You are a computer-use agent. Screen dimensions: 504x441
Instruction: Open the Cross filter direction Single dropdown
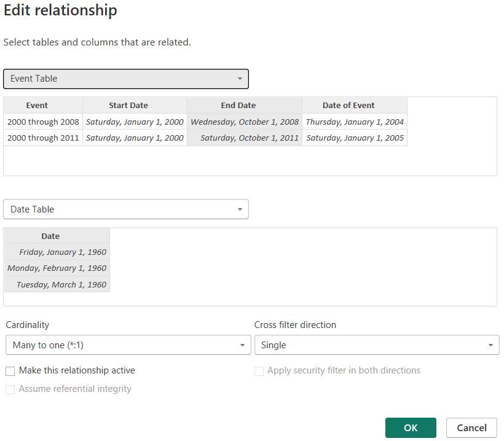(377, 345)
